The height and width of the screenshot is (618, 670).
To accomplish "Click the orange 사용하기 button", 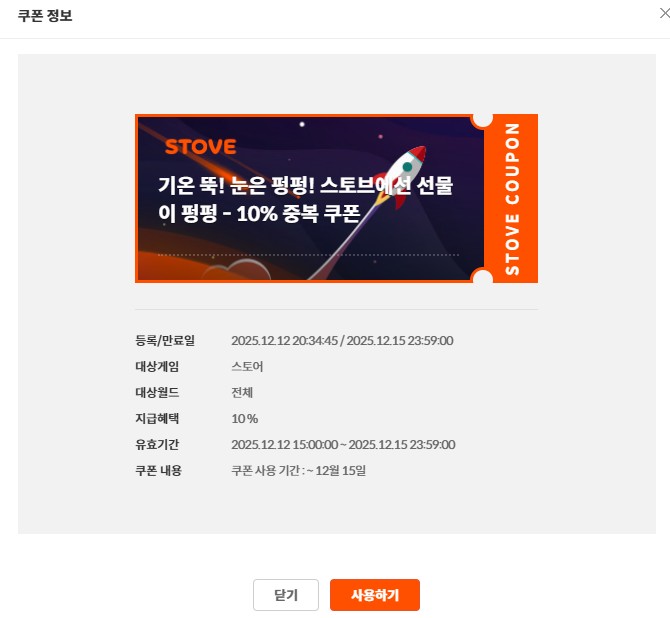I will (375, 594).
